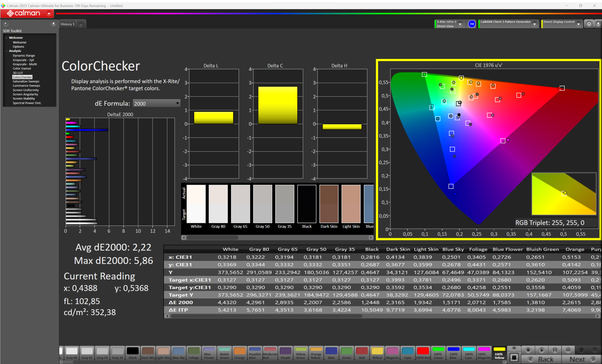Open the dE Formula dropdown
Image resolution: width=602 pixels, height=364 pixels.
(156, 103)
